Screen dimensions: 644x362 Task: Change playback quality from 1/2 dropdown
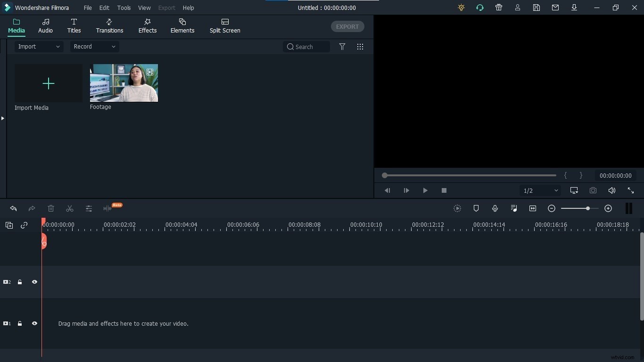(x=540, y=190)
